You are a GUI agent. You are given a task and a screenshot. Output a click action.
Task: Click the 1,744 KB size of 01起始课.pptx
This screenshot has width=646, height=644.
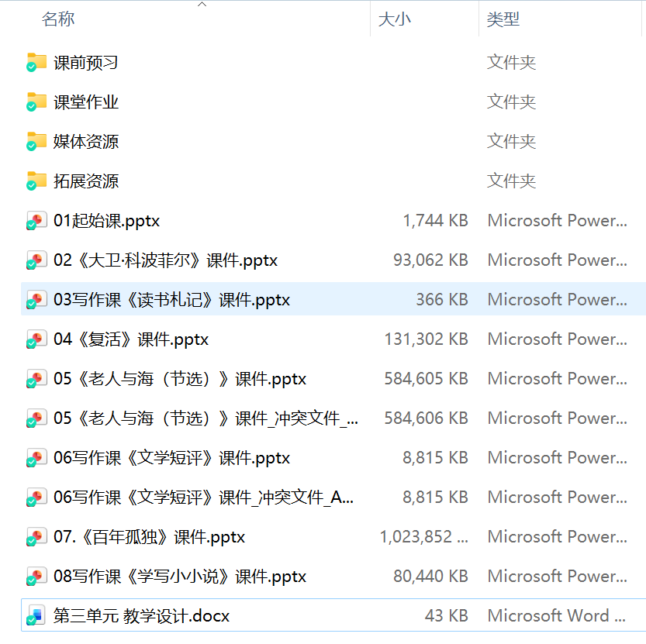[x=435, y=221]
